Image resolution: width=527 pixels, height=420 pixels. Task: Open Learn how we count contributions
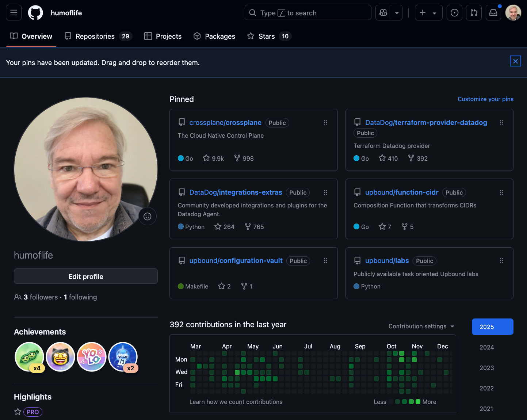point(236,402)
